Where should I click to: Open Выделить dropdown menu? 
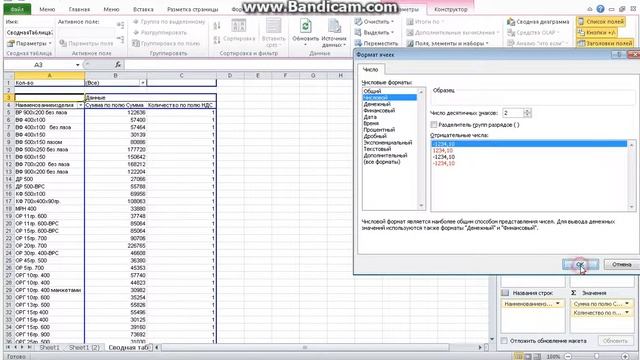pos(374,32)
